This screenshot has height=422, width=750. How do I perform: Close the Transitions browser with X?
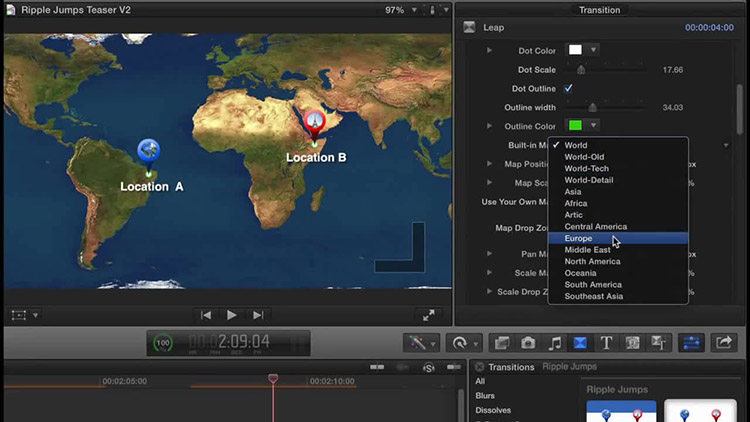tap(479, 367)
